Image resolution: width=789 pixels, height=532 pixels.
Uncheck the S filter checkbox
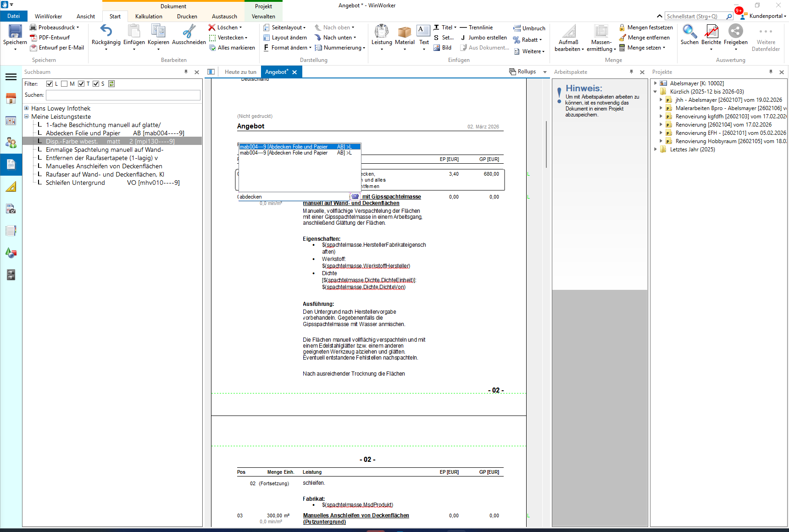pyautogui.click(x=96, y=84)
